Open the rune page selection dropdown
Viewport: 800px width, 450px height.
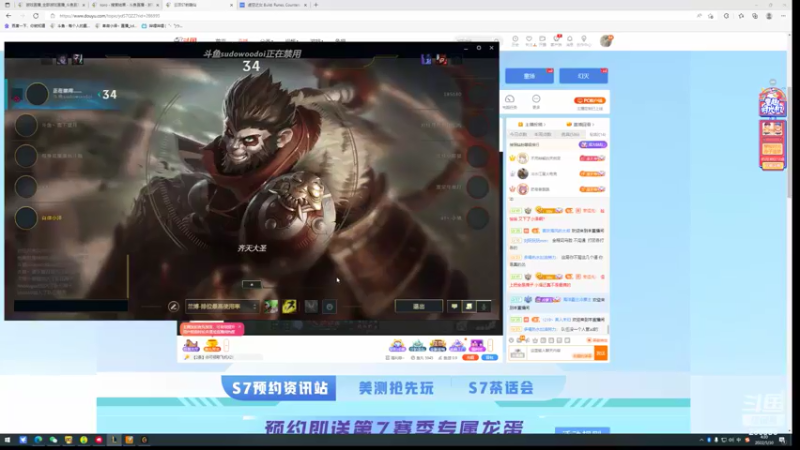(x=221, y=306)
